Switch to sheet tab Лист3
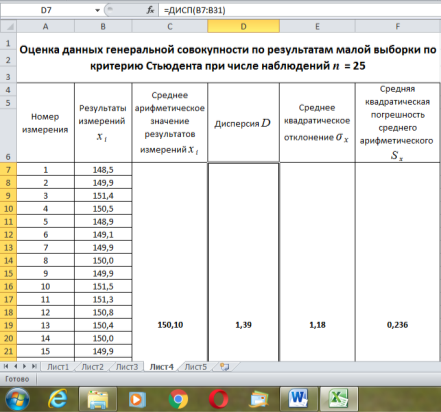The height and width of the screenshot is (412, 441). (127, 367)
